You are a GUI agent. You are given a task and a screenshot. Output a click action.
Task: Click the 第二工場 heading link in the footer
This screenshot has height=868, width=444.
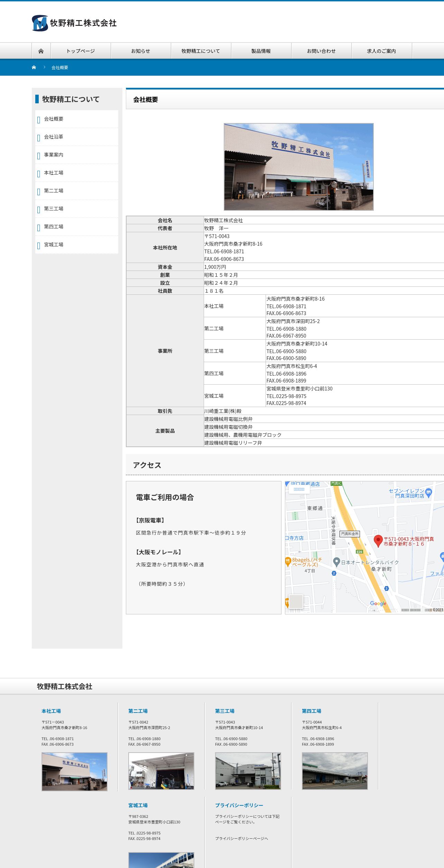click(138, 711)
